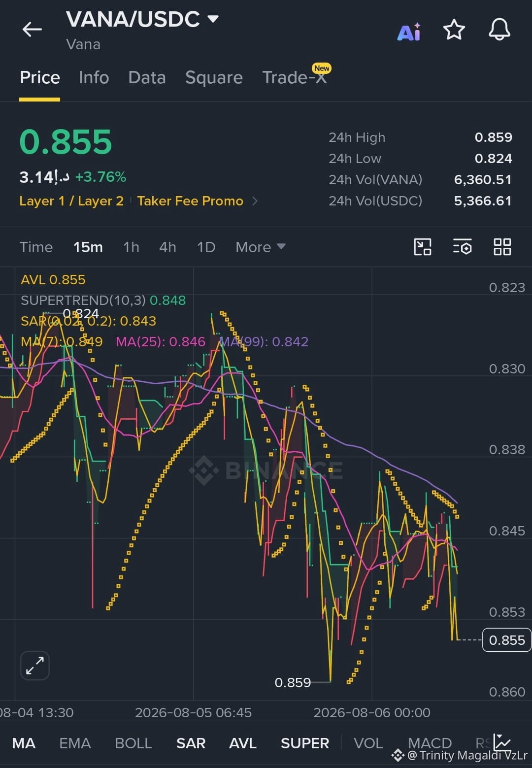532x768 pixels.
Task: Tap the 2026-08-06 00:00 time axis label
Action: pyautogui.click(x=372, y=713)
